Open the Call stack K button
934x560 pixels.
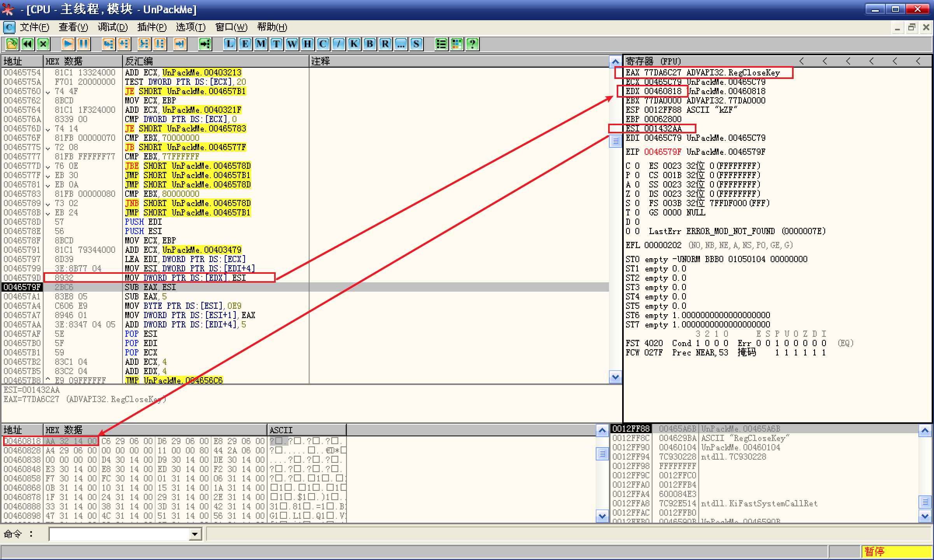(x=354, y=44)
